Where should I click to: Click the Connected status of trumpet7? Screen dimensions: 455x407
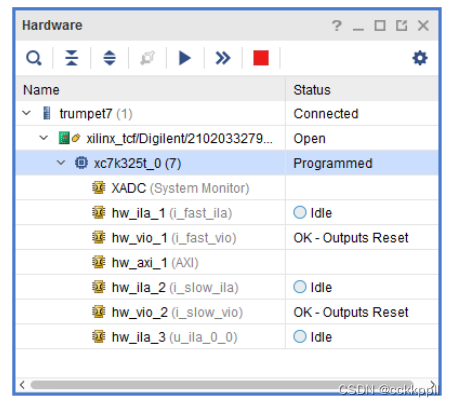[326, 114]
